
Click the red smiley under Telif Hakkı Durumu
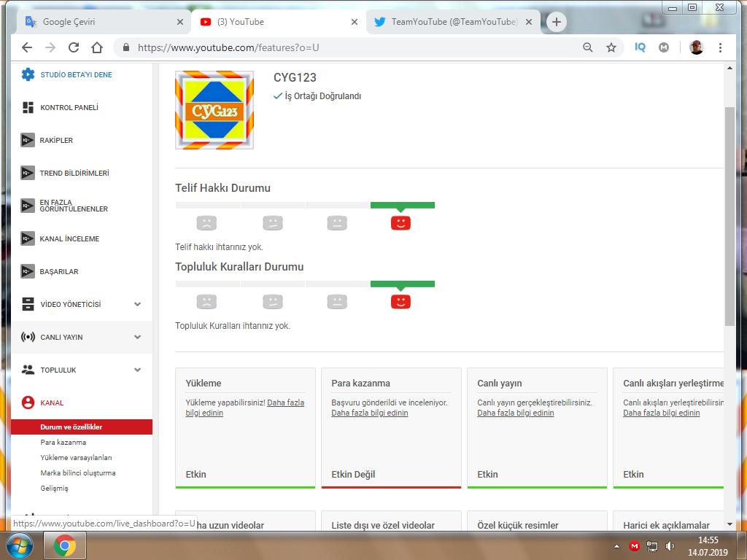[400, 223]
